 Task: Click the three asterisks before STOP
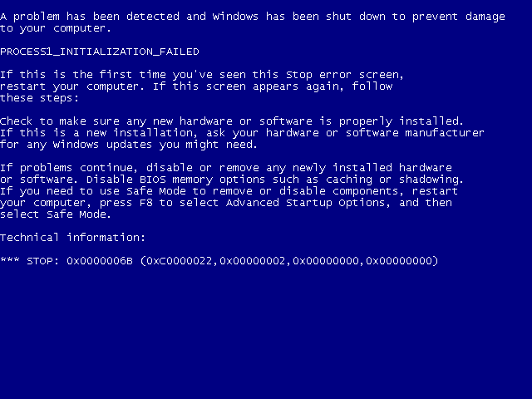coord(10,260)
